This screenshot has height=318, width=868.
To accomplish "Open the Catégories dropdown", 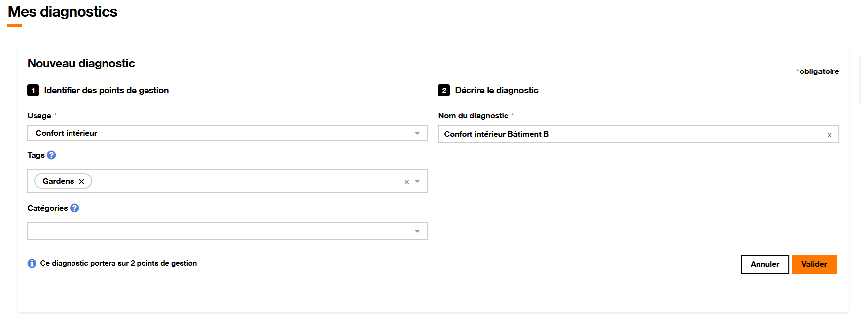I will [x=417, y=231].
